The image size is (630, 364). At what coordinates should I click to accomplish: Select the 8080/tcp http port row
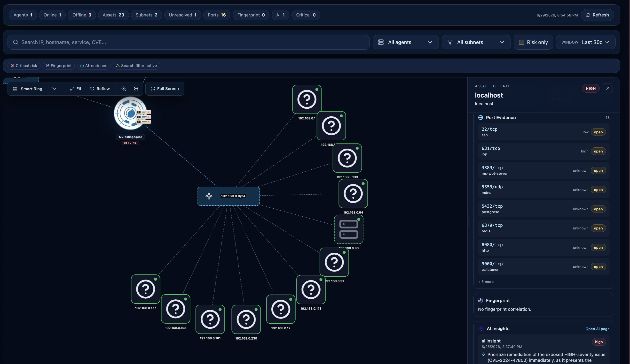[x=543, y=247]
